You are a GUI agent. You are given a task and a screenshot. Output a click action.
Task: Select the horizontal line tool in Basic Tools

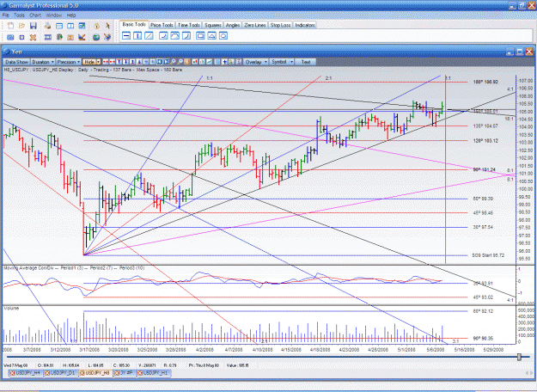[x=126, y=35]
